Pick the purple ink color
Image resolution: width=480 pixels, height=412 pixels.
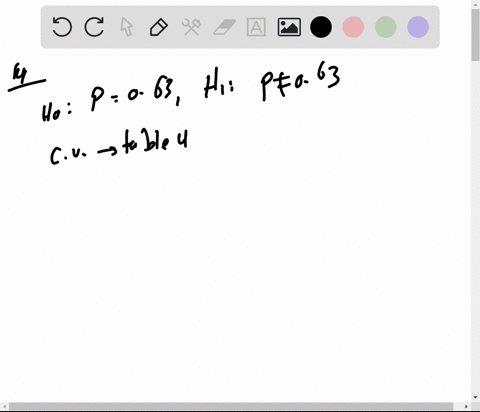tap(418, 27)
